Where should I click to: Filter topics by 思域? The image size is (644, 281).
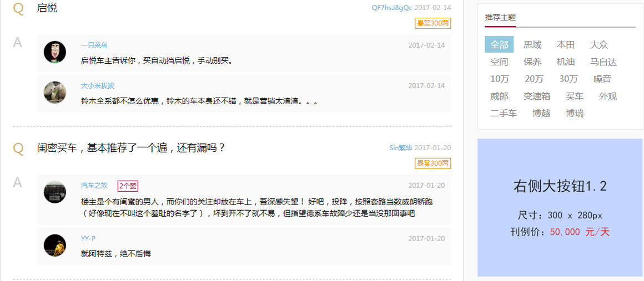click(x=532, y=45)
